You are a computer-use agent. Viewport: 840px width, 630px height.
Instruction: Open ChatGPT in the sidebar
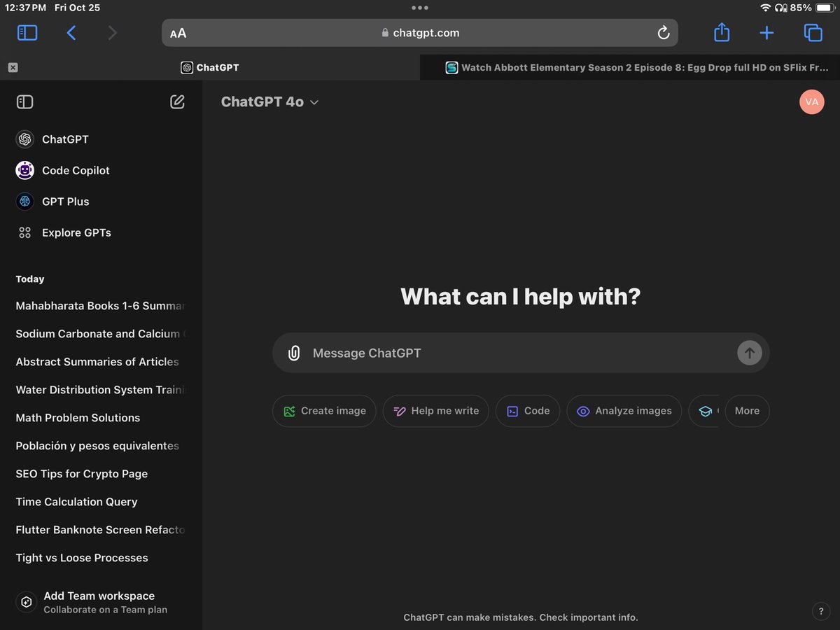101,139
